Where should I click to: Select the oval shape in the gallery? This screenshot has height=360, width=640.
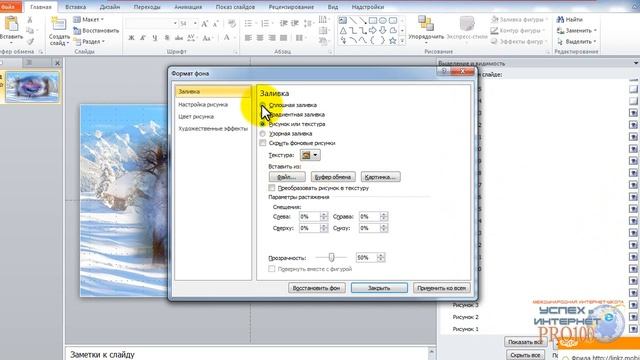coord(383,20)
